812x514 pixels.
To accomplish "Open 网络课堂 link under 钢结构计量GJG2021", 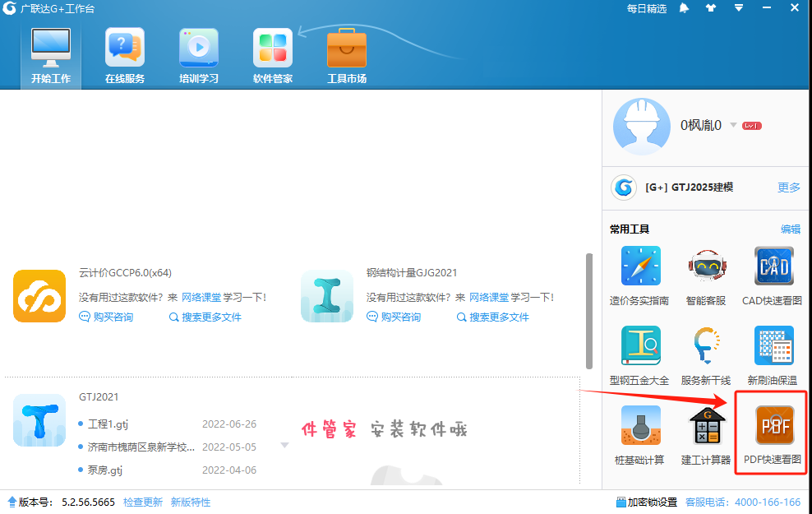I will pos(489,298).
